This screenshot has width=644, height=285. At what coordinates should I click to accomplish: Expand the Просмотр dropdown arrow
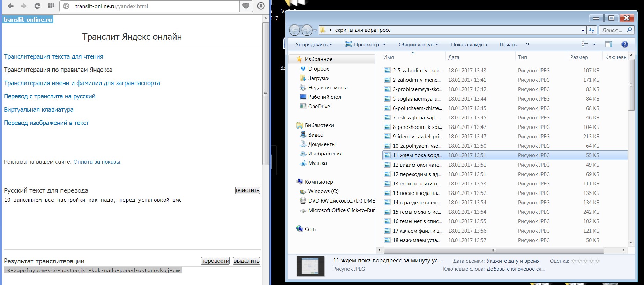tap(384, 44)
